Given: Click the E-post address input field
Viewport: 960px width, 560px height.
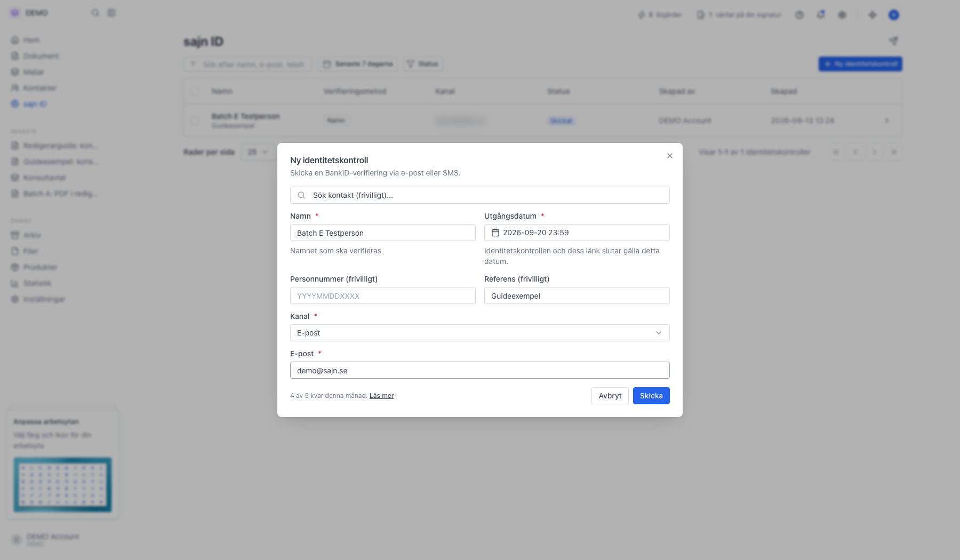Looking at the screenshot, I should 480,370.
